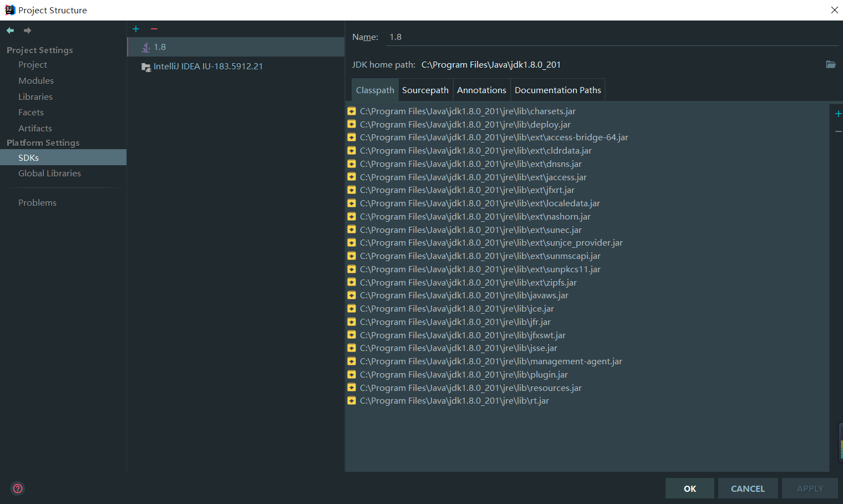This screenshot has height=504, width=843.
Task: Edit the SDK Name field
Action: pos(613,37)
